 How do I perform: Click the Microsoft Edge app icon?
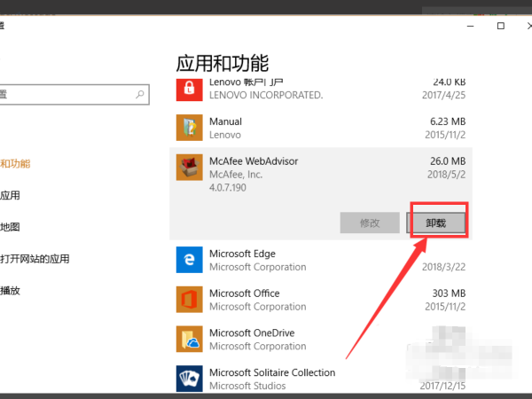(190, 260)
